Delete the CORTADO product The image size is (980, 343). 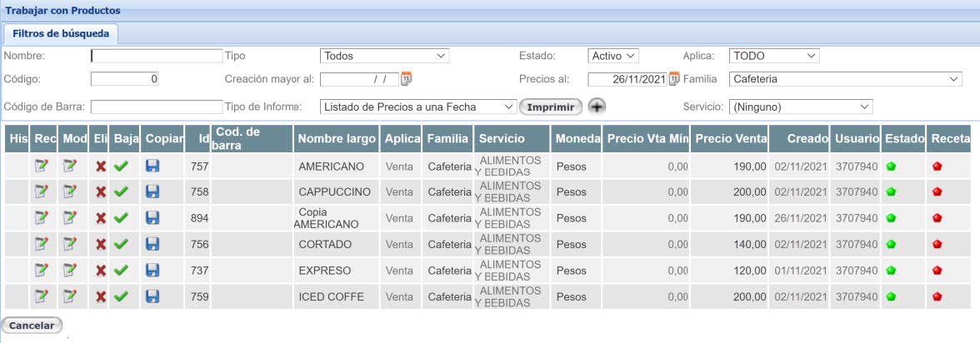100,244
